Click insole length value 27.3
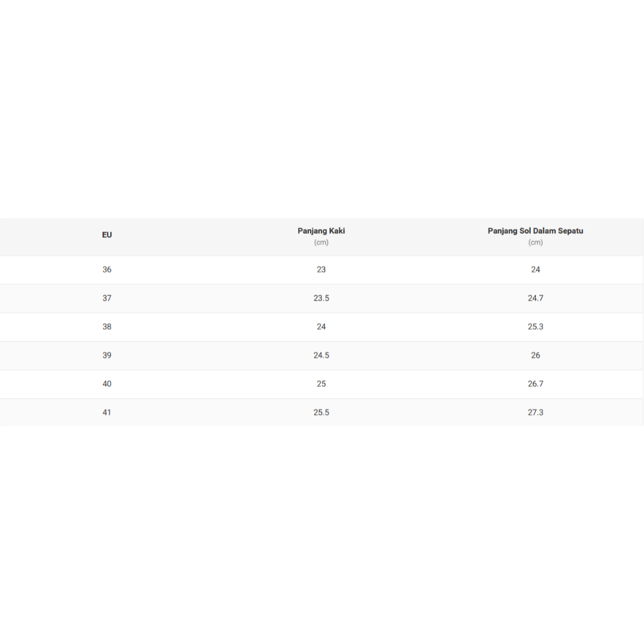The image size is (644, 644). 535,413
